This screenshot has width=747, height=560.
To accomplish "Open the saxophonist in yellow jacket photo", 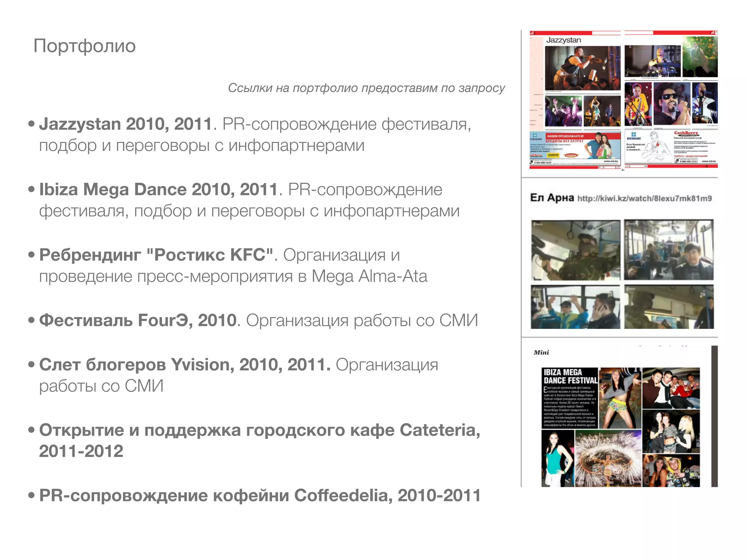I will [x=638, y=104].
